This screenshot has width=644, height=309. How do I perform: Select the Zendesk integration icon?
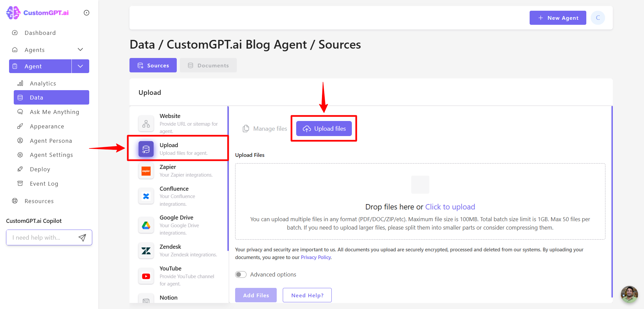(x=146, y=251)
